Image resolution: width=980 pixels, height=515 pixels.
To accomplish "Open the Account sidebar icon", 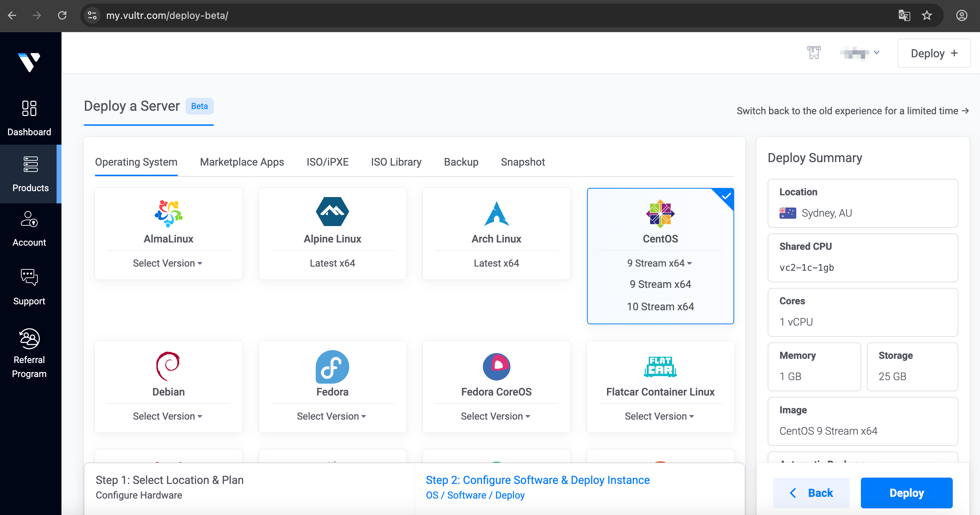I will click(29, 219).
